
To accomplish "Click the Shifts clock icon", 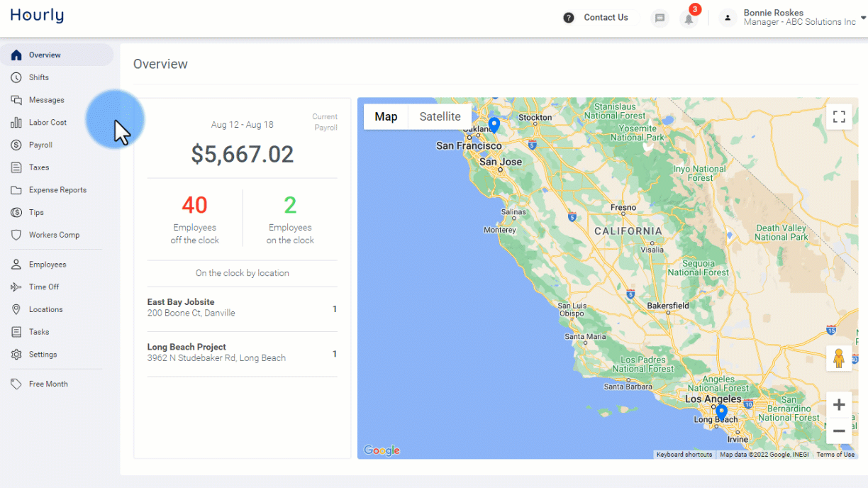I will 16,77.
